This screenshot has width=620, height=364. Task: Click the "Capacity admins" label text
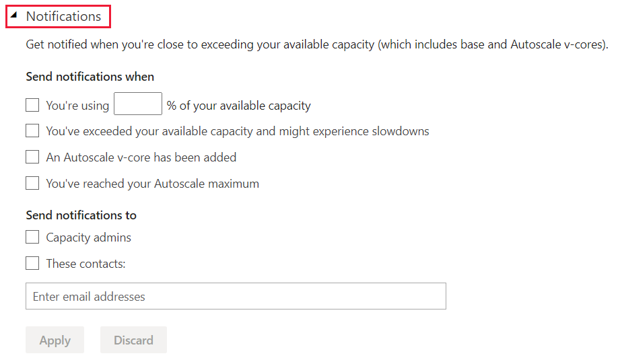[x=88, y=238]
